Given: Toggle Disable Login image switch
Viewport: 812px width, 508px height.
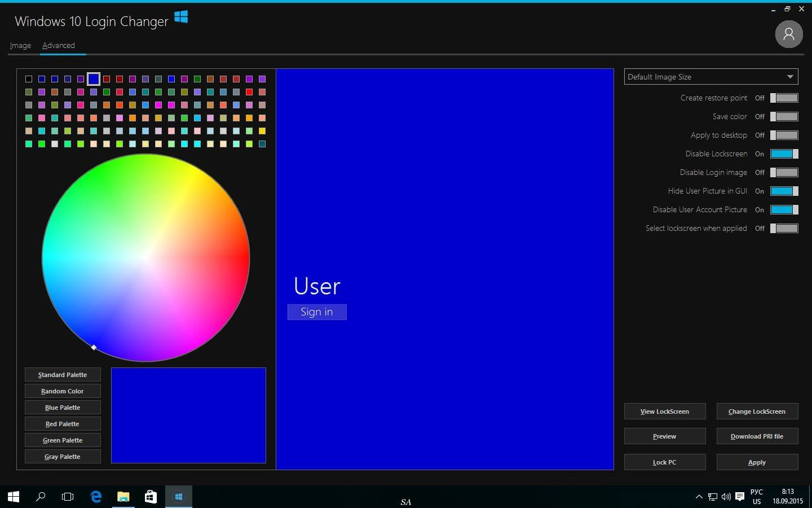Looking at the screenshot, I should [784, 172].
